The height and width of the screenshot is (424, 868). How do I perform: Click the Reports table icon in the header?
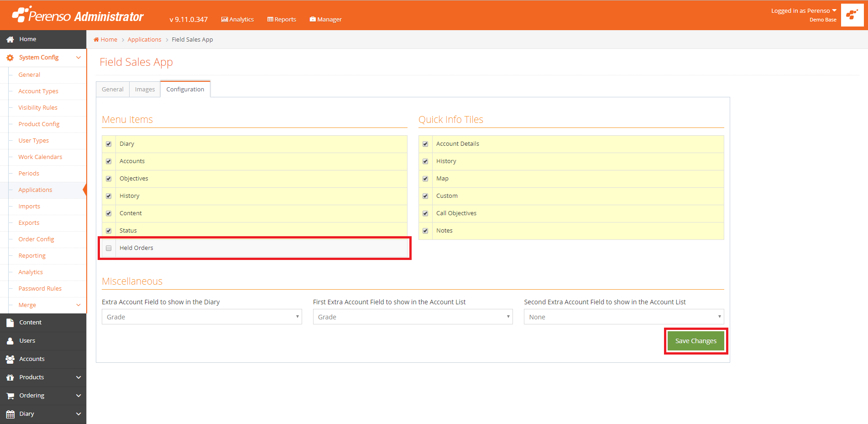pos(270,20)
